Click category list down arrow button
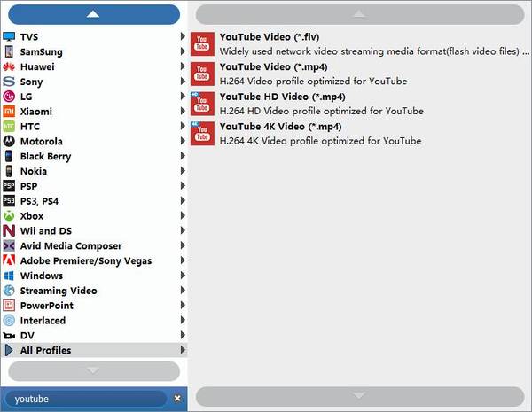 tap(94, 371)
